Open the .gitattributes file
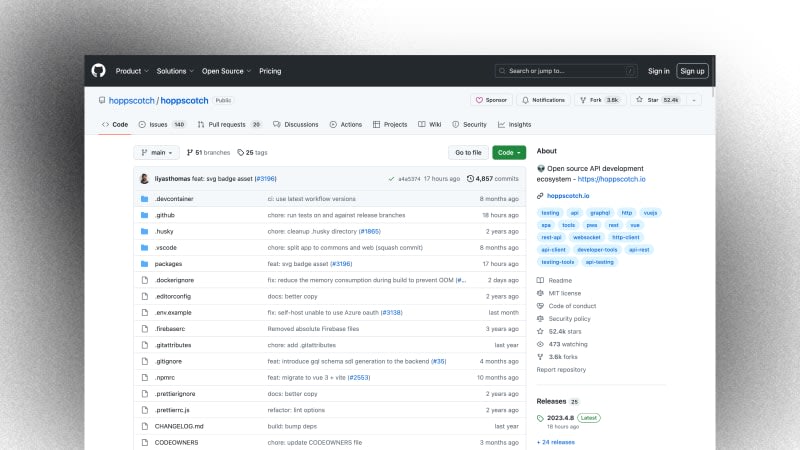Viewport: 800px width, 450px height. pyautogui.click(x=173, y=345)
